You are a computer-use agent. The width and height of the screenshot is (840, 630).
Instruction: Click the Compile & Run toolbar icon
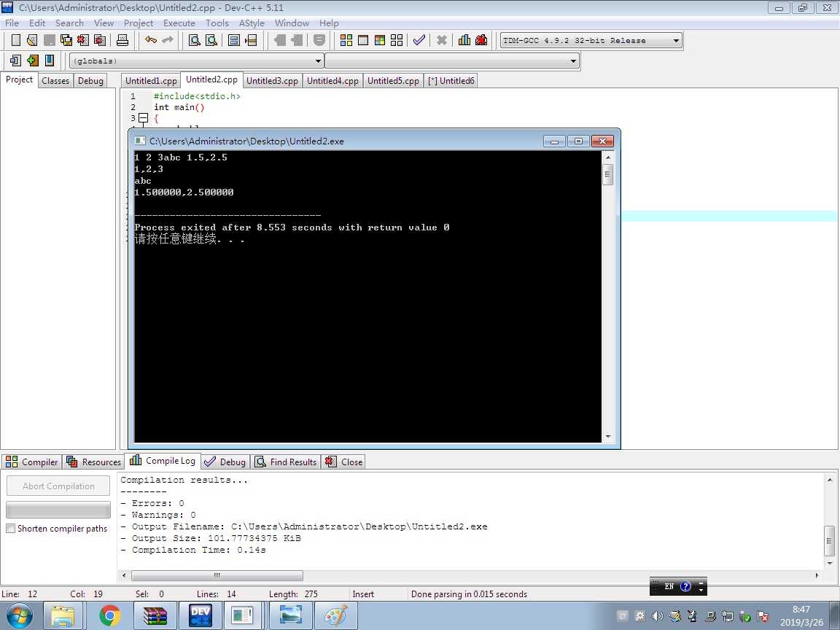coord(380,40)
